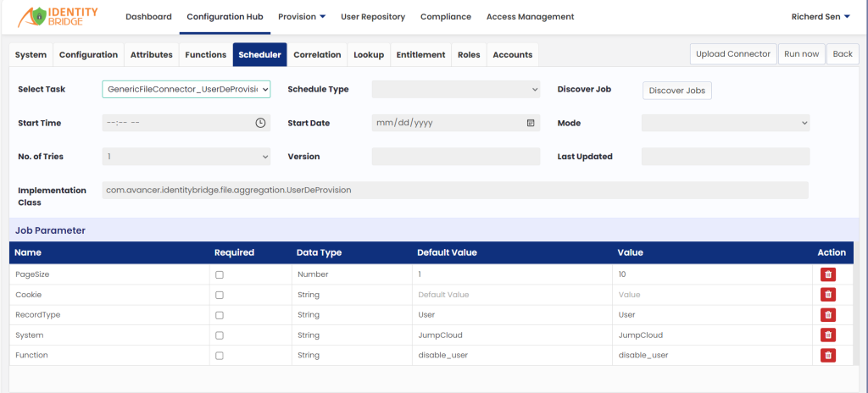Click the RecordType Default Value field User
Viewport: 868px width, 393px height.
click(x=512, y=315)
